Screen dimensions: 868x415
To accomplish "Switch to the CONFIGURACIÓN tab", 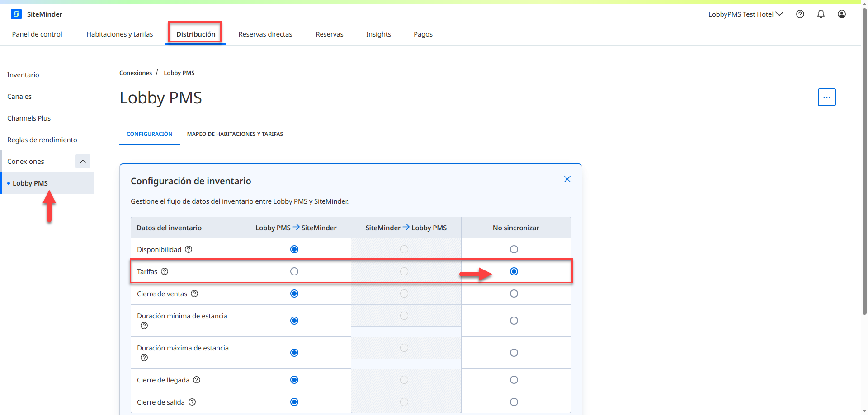I will (150, 134).
